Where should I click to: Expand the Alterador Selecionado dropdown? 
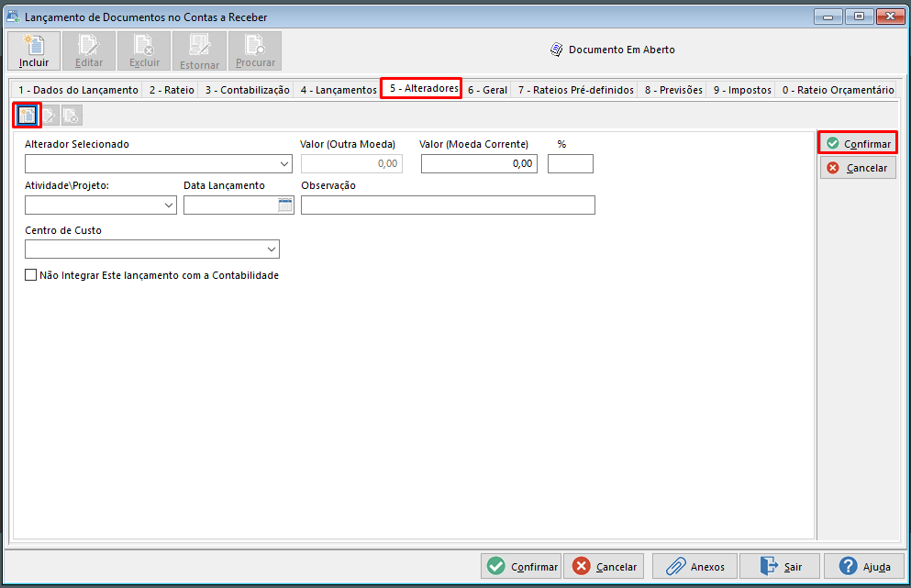click(x=284, y=164)
